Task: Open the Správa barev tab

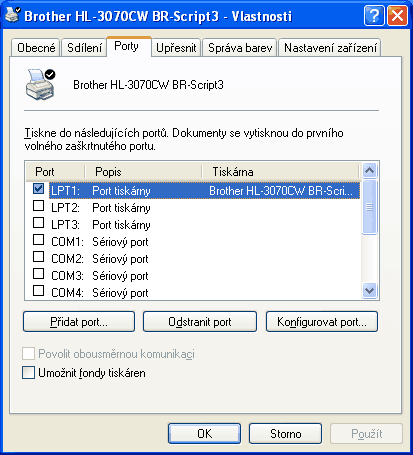Action: pos(240,48)
